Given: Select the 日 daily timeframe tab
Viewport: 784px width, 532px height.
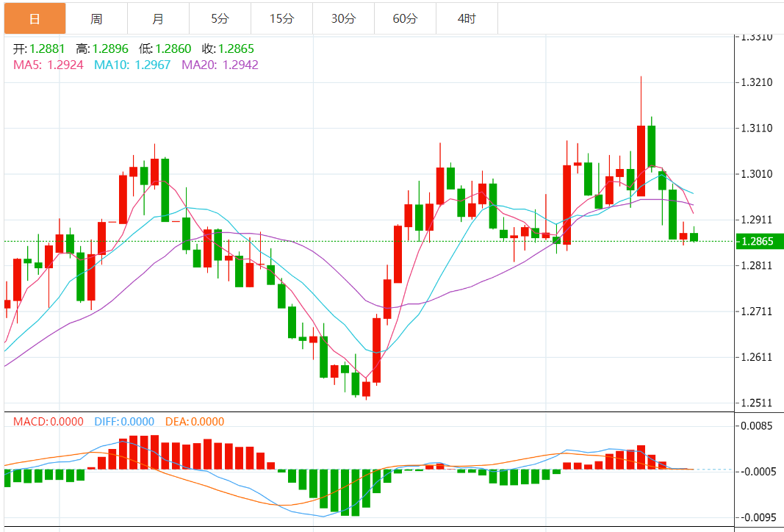Looking at the screenshot, I should (x=35, y=19).
